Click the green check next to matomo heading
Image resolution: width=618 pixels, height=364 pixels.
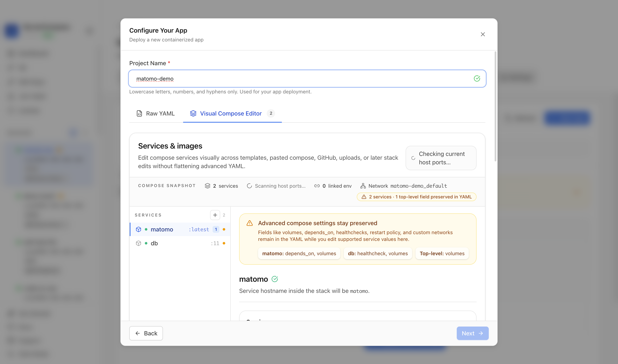274,279
